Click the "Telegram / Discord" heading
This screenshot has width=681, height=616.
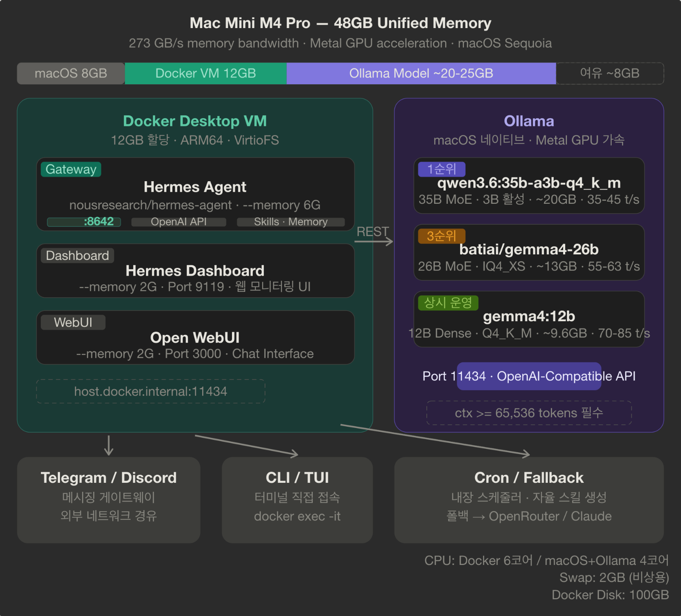click(x=109, y=478)
